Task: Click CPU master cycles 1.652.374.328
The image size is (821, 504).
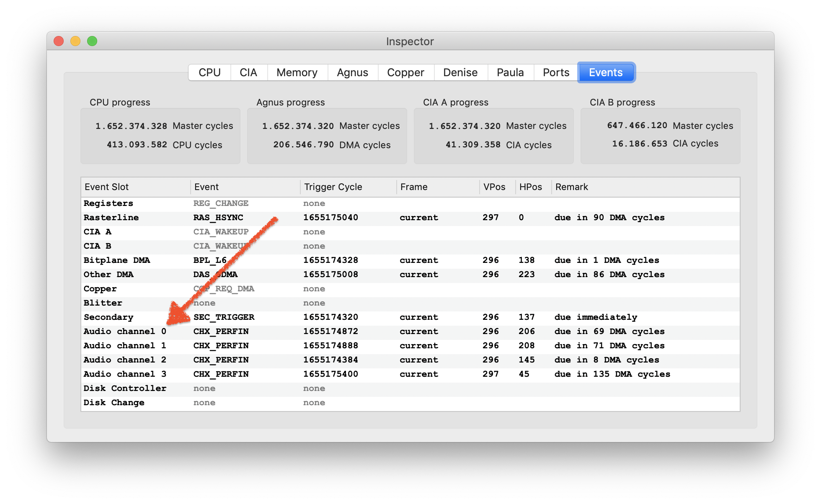Action: click(131, 126)
